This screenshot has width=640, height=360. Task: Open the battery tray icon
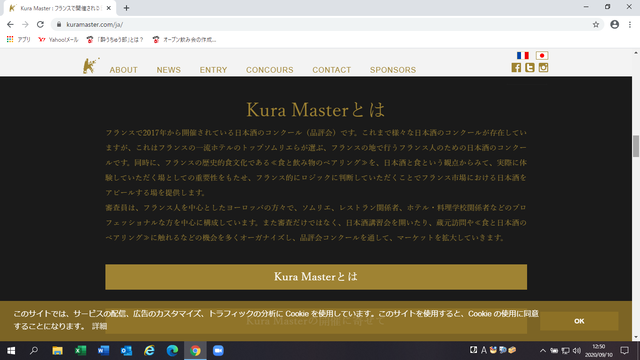[554, 351]
